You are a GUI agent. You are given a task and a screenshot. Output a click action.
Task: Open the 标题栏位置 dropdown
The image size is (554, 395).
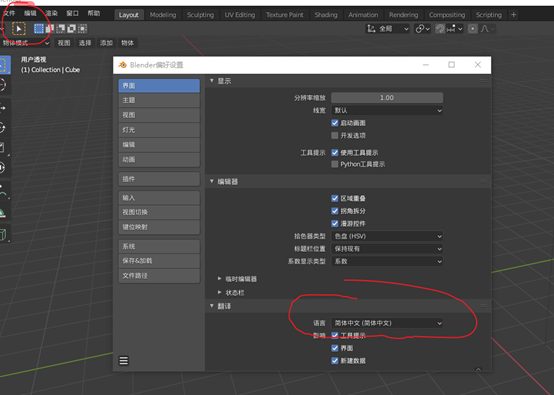387,249
